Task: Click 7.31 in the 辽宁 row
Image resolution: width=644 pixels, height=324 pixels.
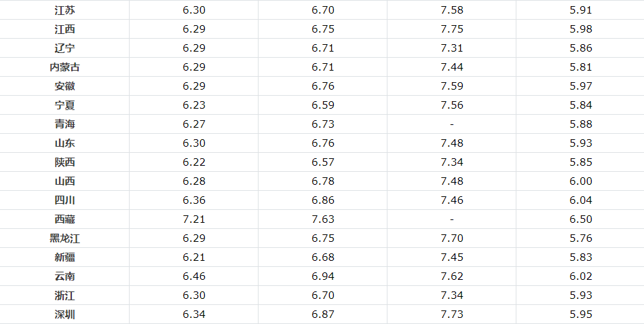Action: 451,48
